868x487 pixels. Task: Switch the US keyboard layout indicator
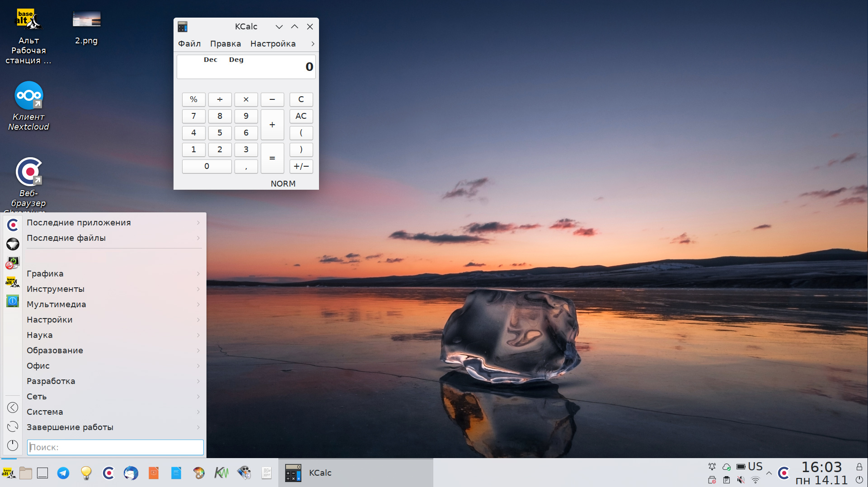point(755,467)
